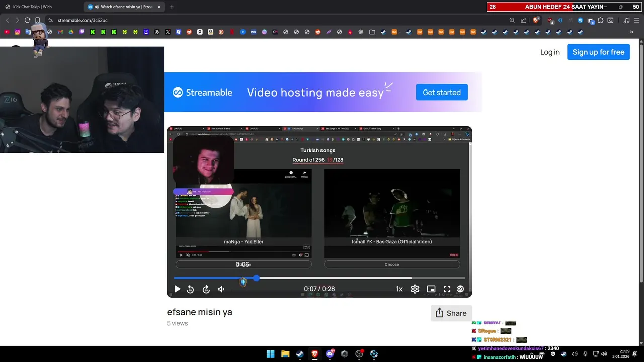Show more bookmarks with double chevron
The height and width of the screenshot is (362, 644).
631,32
